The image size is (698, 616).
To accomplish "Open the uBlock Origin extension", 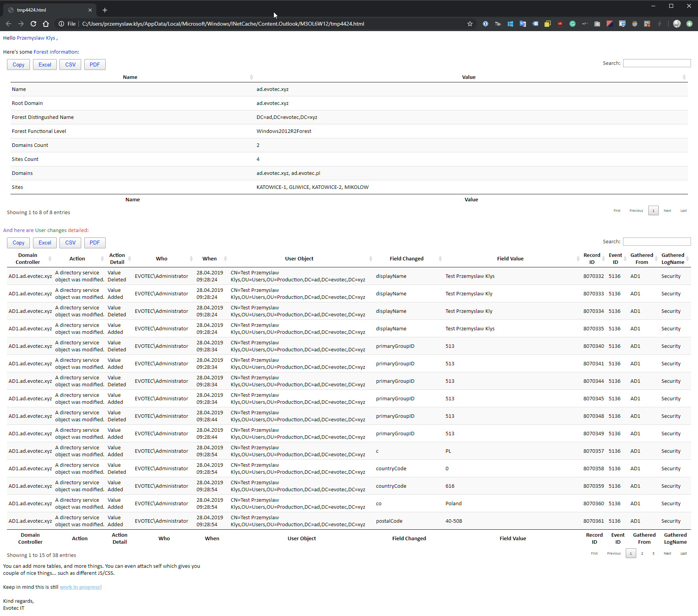I will tap(560, 24).
